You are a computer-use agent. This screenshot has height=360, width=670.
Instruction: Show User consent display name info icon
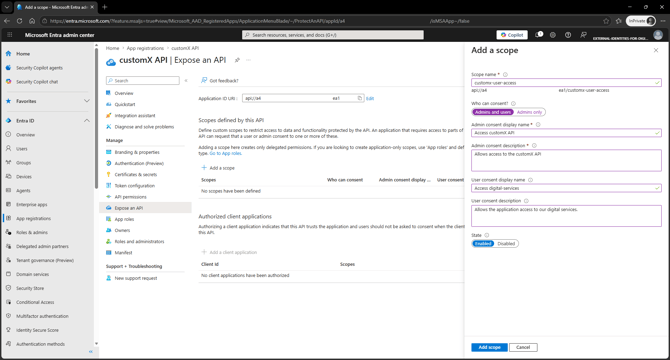click(530, 180)
